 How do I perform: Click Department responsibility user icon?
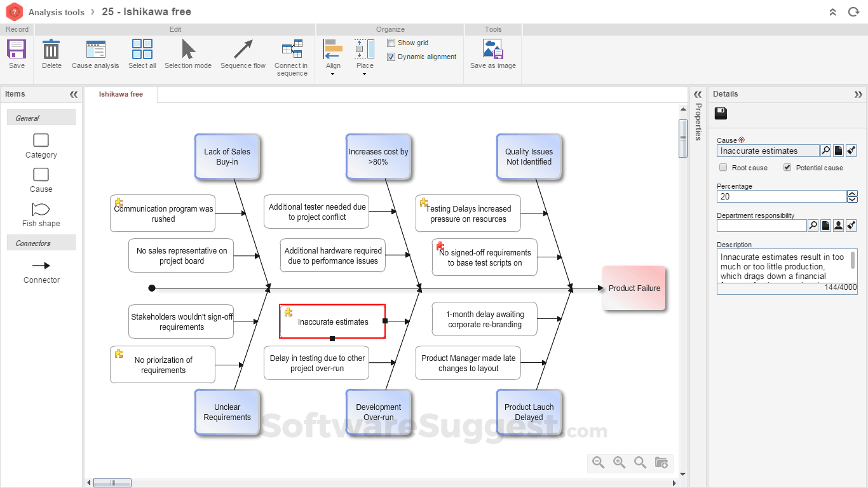coord(838,226)
